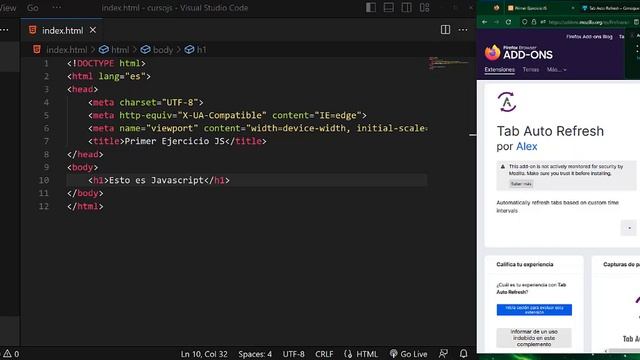Viewport: 640px width, 360px height.
Task: Click Firefox View icon in tab bar
Action: click(x=496, y=8)
